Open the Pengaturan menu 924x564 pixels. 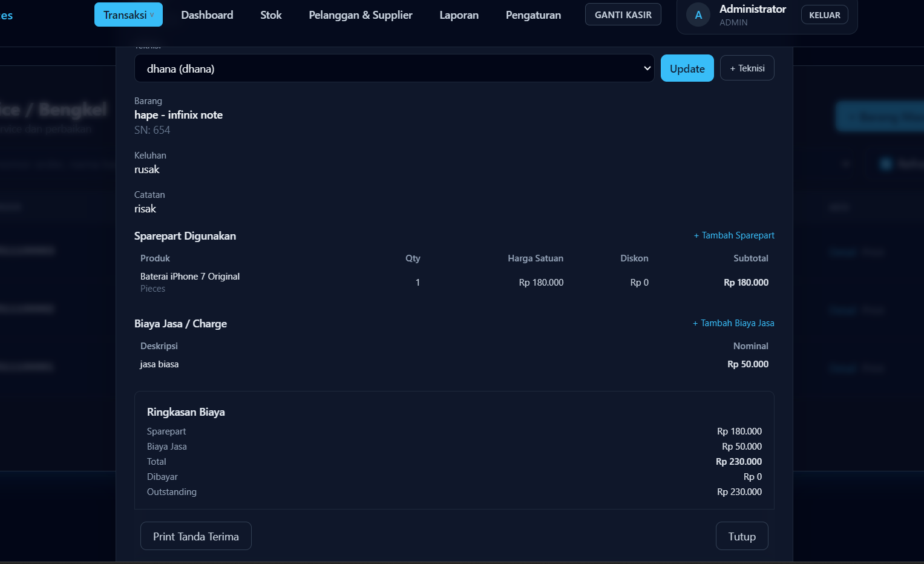pos(533,15)
